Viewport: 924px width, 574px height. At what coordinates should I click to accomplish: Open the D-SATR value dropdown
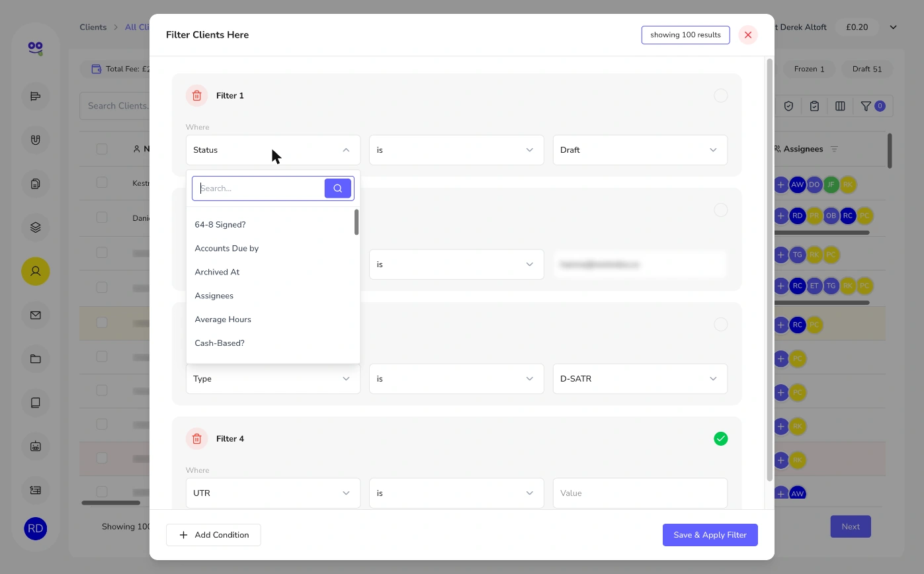pyautogui.click(x=640, y=379)
